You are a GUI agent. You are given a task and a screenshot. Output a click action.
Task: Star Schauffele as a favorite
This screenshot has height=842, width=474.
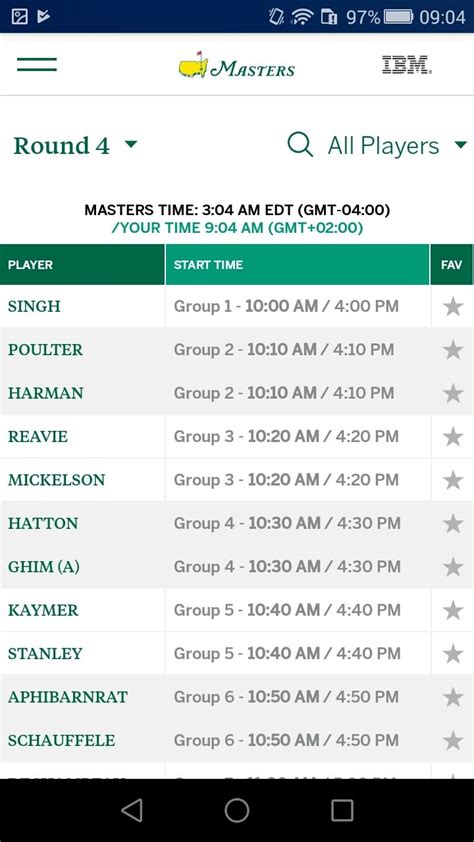click(453, 741)
